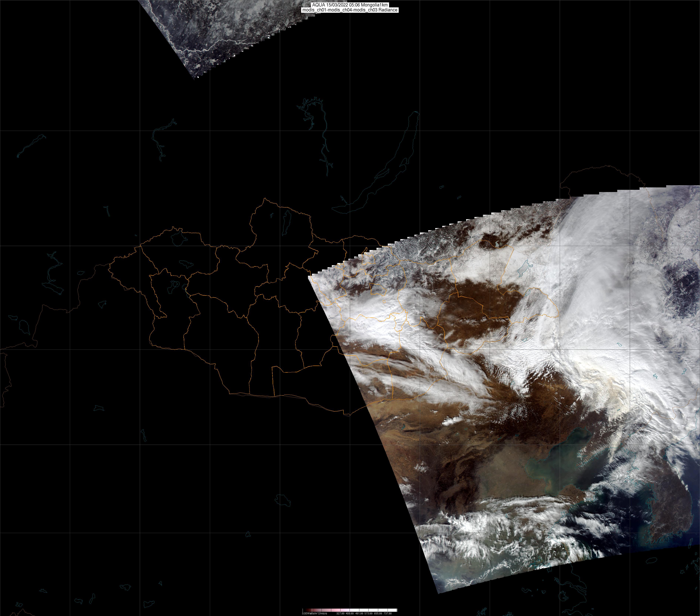This screenshot has height=616, width=700.
Task: Click the 737.98 colorbar tick value
Action: pos(387,613)
